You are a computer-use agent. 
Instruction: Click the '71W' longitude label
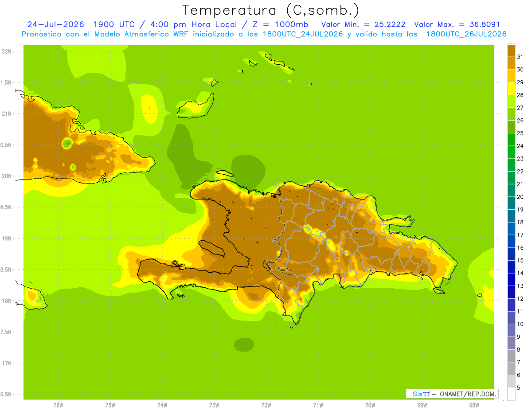(x=318, y=405)
